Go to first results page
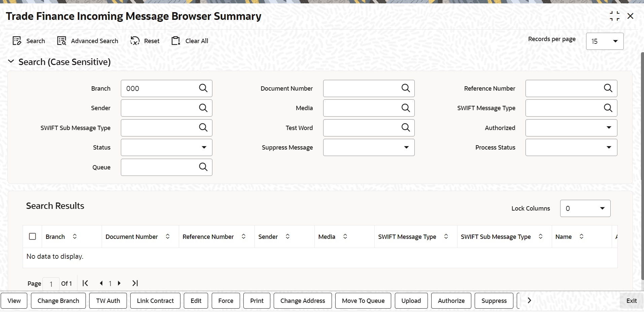Viewport: 644px width, 312px height. (x=85, y=283)
